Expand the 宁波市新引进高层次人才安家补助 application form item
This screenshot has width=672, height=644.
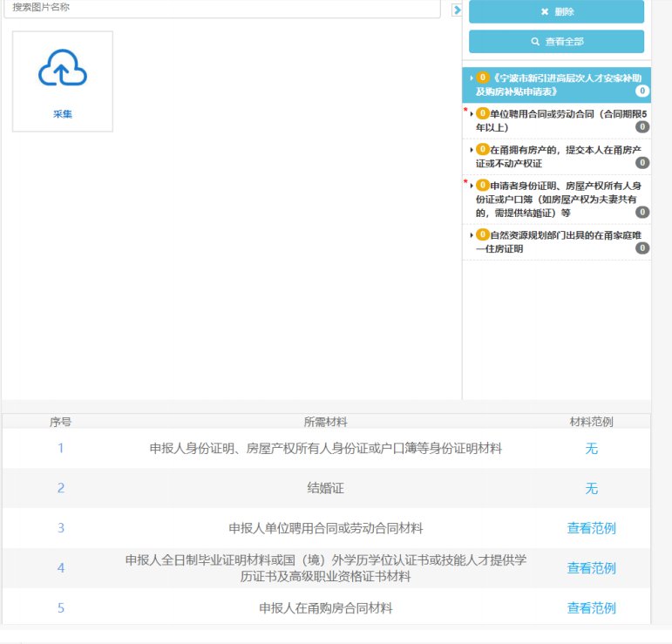click(472, 78)
